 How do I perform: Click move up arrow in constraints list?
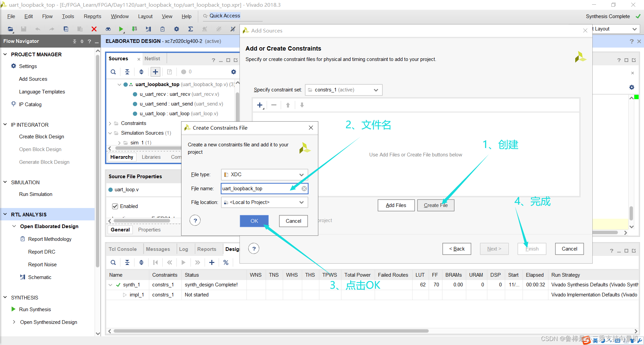pyautogui.click(x=288, y=105)
